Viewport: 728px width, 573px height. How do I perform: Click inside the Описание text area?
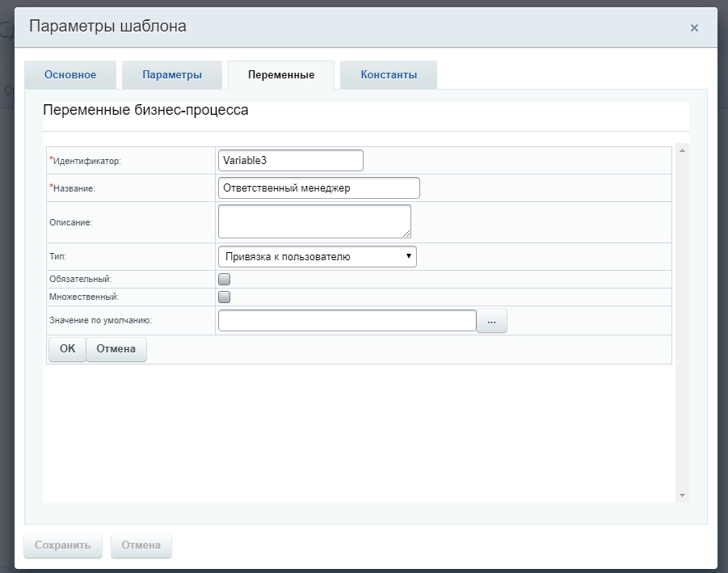[314, 221]
